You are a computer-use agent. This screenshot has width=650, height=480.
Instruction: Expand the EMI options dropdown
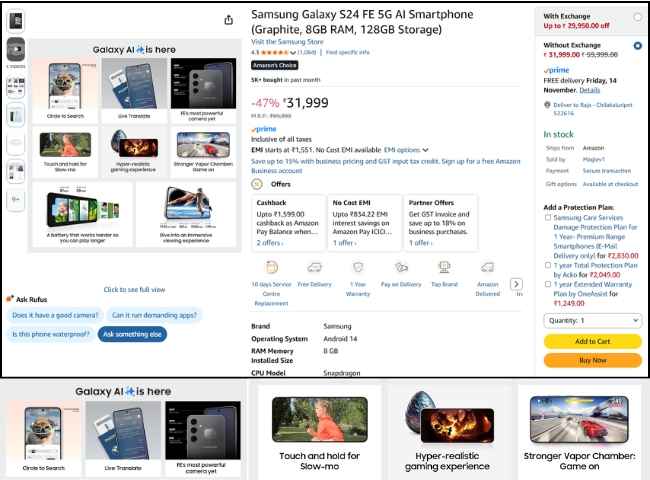406,150
